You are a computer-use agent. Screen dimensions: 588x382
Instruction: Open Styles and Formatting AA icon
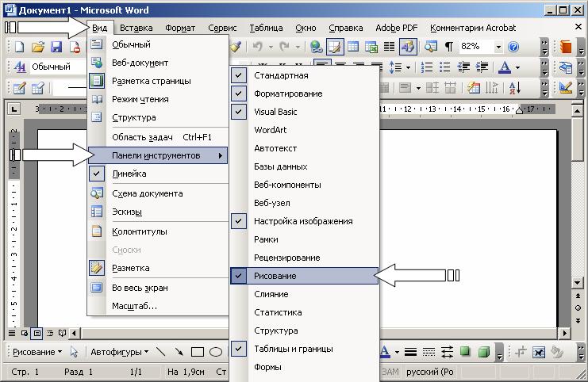pos(20,67)
